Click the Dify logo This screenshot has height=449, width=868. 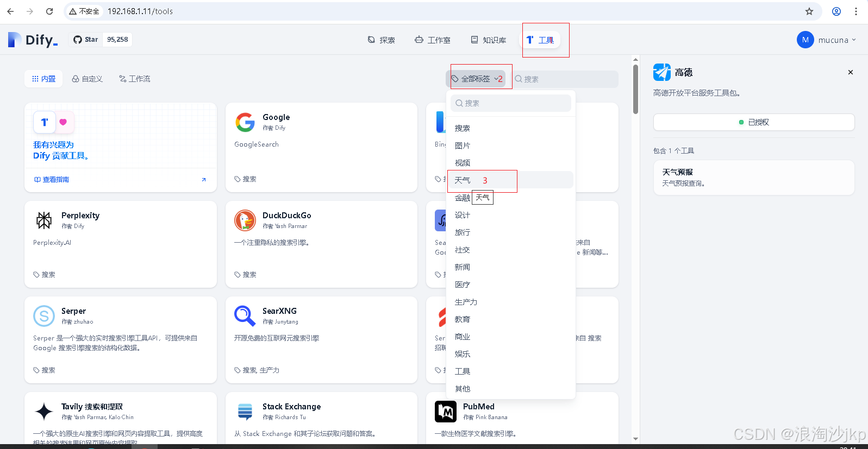coord(33,40)
